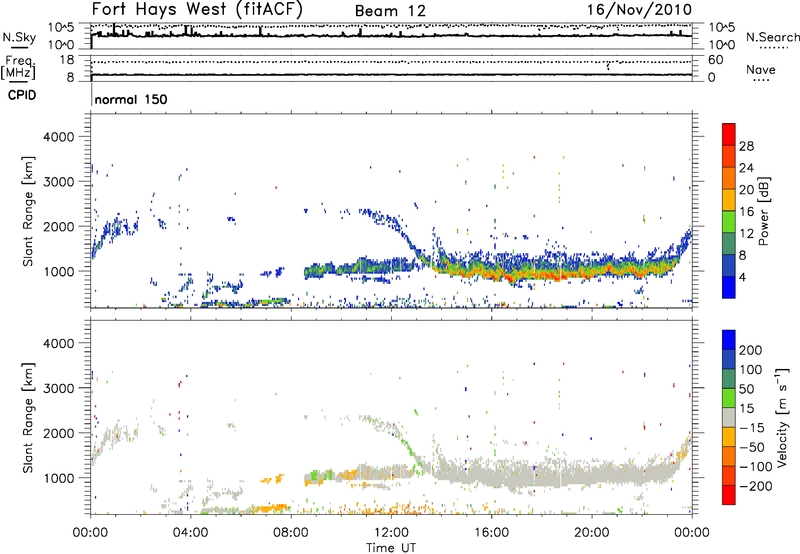Click 'Slant Range [km]' label of the power panel
Screen dimensions: 800x554
pos(28,211)
